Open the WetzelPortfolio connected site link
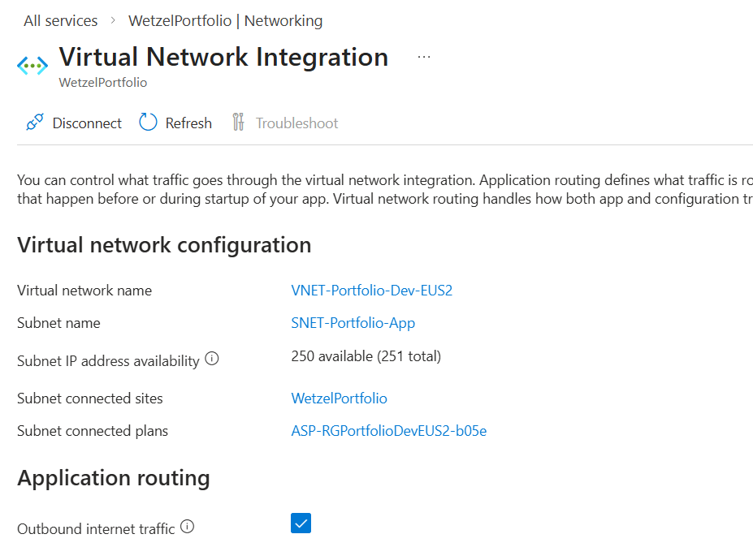This screenshot has width=753, height=560. [339, 398]
